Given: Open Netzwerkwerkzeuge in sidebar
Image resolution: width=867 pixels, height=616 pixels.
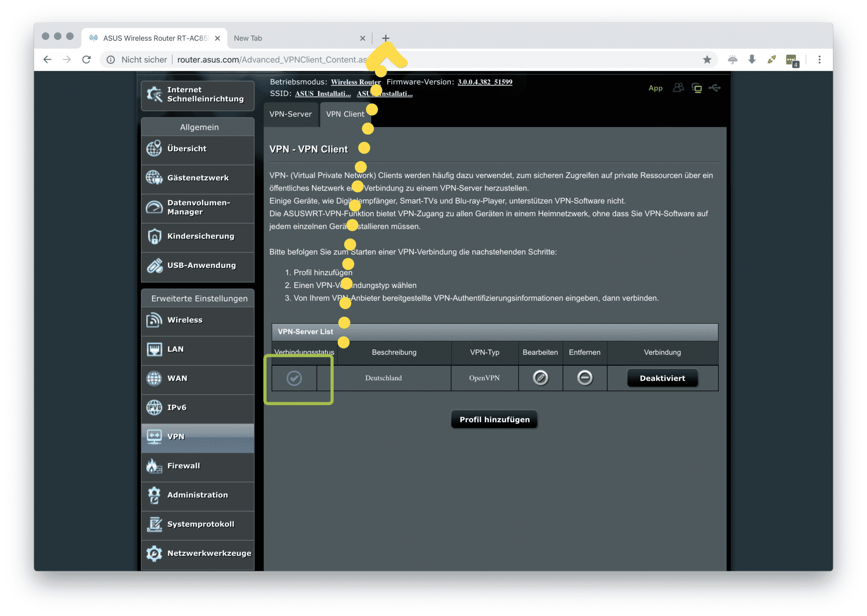Looking at the screenshot, I should tap(198, 554).
